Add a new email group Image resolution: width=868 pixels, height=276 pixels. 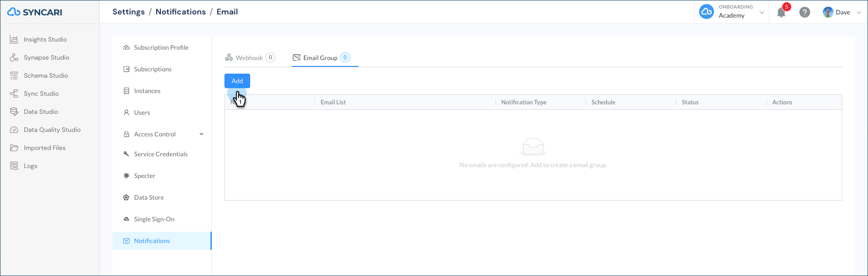(237, 81)
